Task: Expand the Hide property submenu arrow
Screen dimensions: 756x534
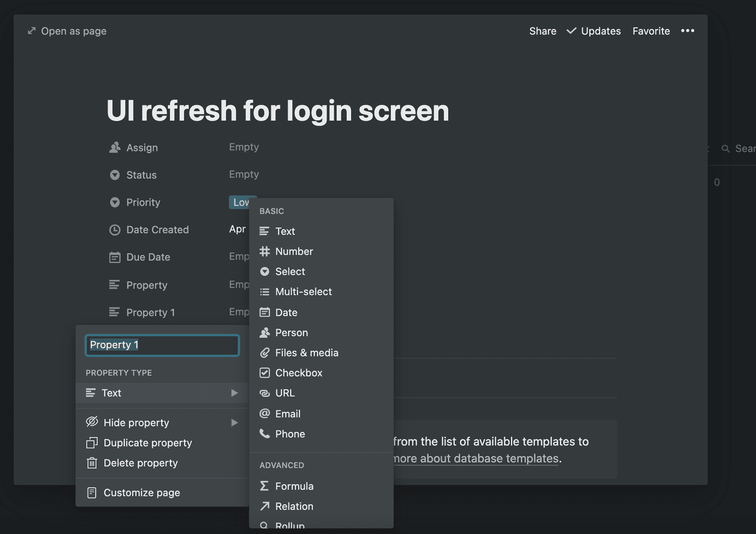Action: [x=234, y=422]
